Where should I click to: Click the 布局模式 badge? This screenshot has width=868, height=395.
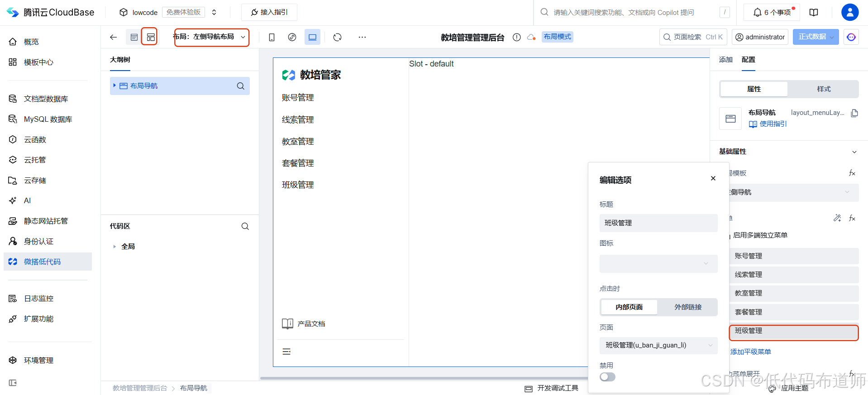(x=557, y=37)
